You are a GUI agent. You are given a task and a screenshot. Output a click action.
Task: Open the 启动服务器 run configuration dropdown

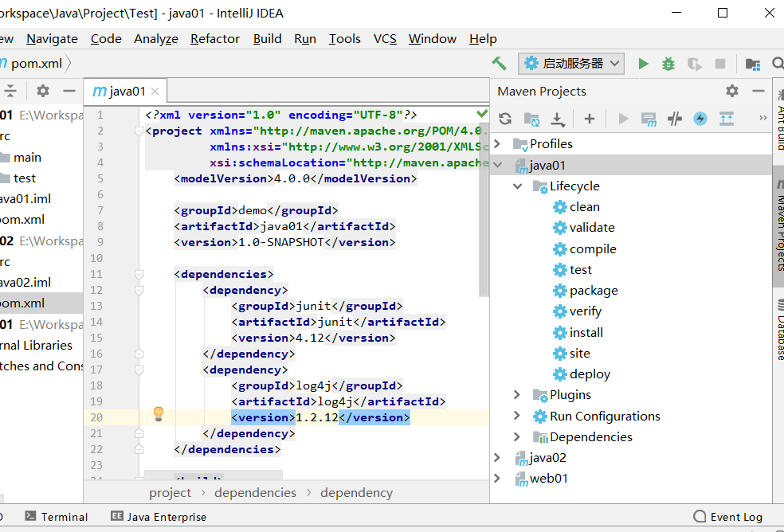571,64
